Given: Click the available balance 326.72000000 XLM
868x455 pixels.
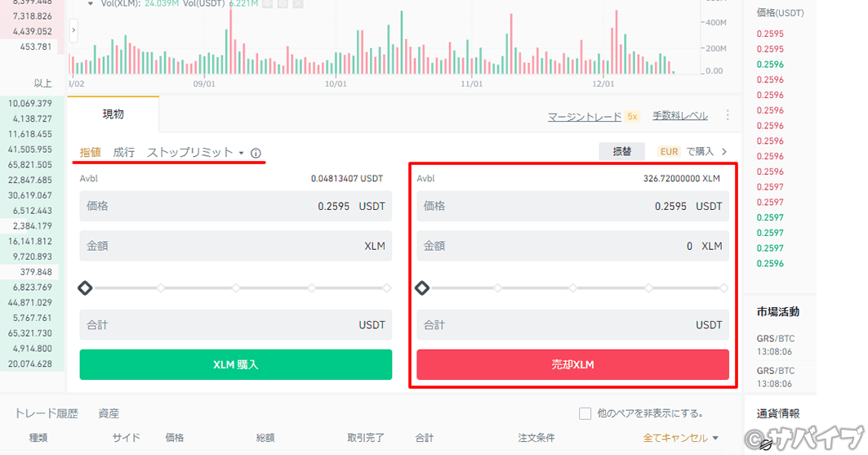Looking at the screenshot, I should coord(682,179).
